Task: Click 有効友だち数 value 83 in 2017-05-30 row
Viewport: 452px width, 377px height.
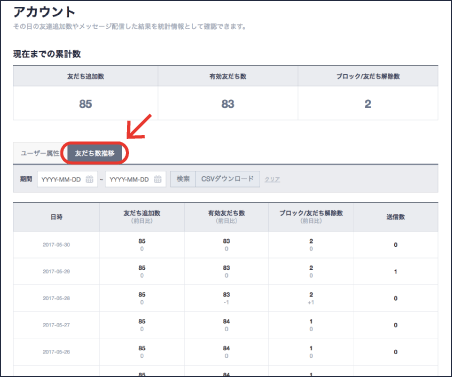Action: [226, 241]
